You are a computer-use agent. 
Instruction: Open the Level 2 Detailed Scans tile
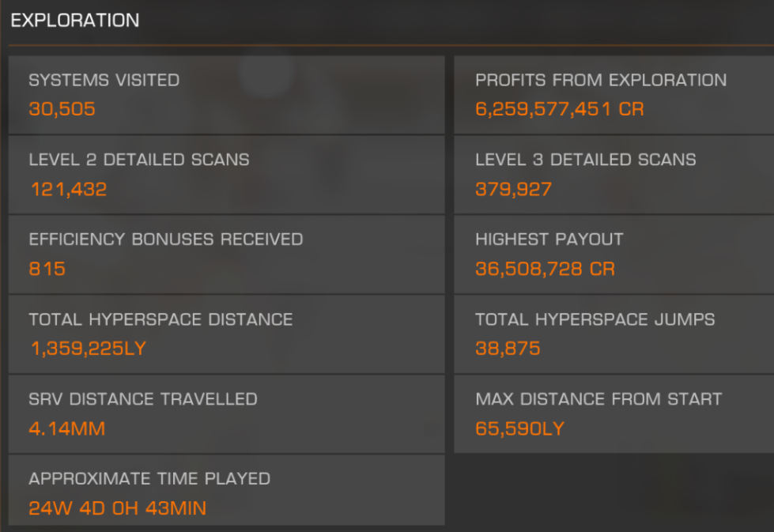pos(227,175)
